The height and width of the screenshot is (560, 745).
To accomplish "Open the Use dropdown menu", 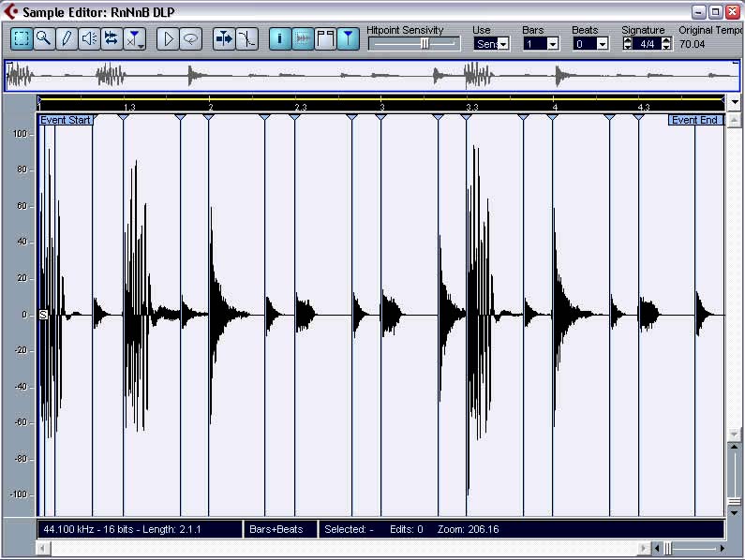I will click(503, 44).
